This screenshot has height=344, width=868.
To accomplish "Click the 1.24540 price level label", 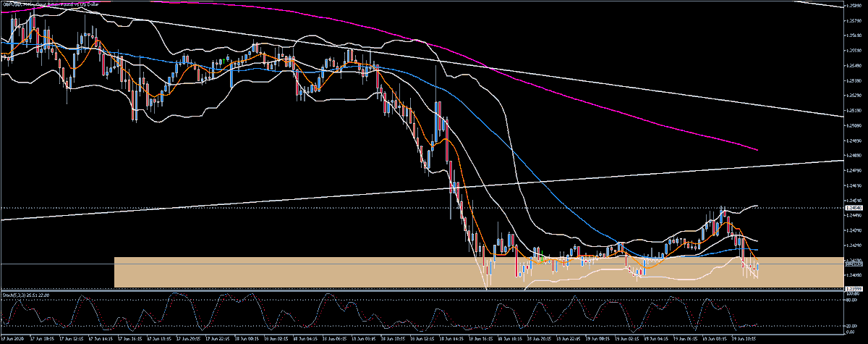I will pyautogui.click(x=854, y=208).
